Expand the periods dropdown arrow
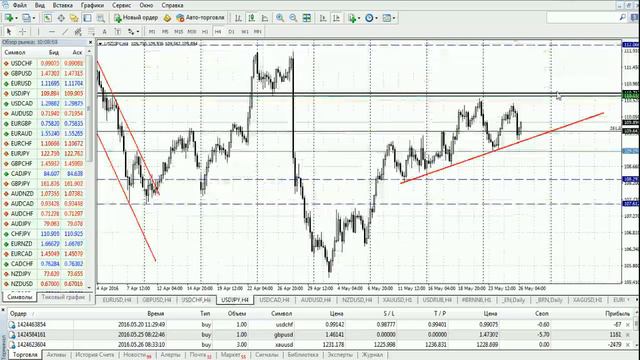 pos(376,18)
